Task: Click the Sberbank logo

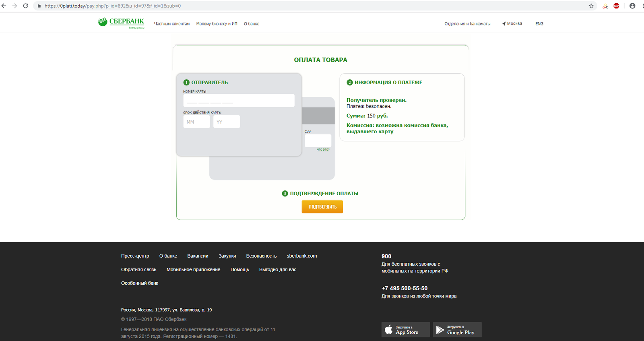Action: [x=121, y=23]
